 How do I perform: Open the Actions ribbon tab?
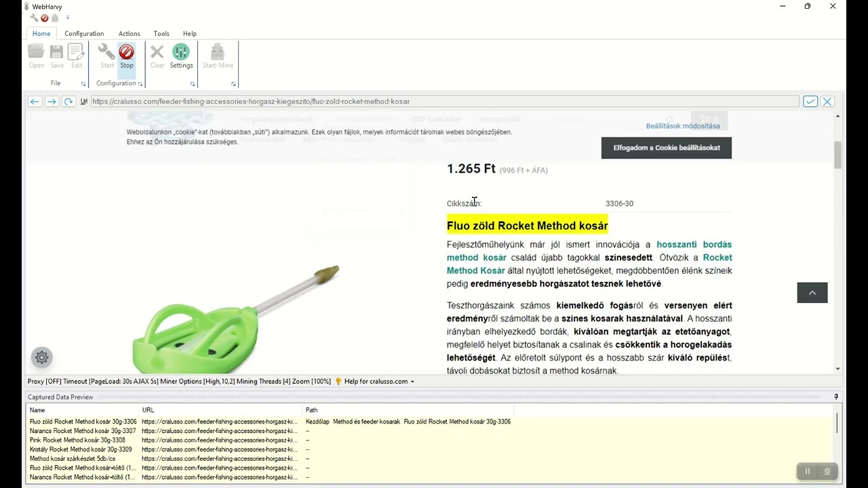pos(129,33)
